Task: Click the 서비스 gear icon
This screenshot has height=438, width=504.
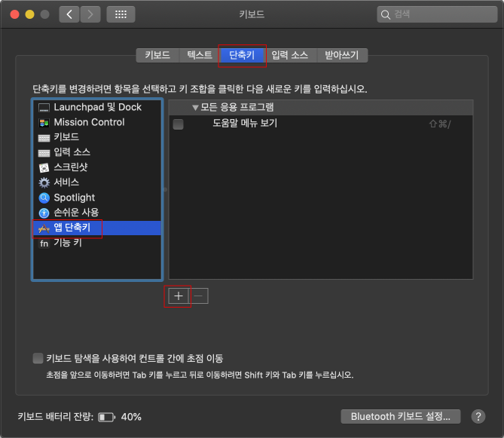Action: click(x=44, y=182)
